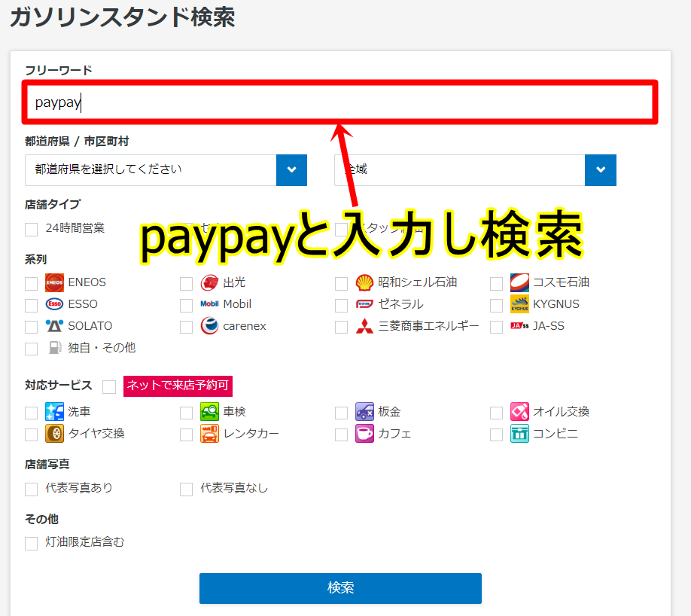Viewport: 691px width, 616px height.
Task: Tick the 車検 service checkbox
Action: click(x=187, y=413)
